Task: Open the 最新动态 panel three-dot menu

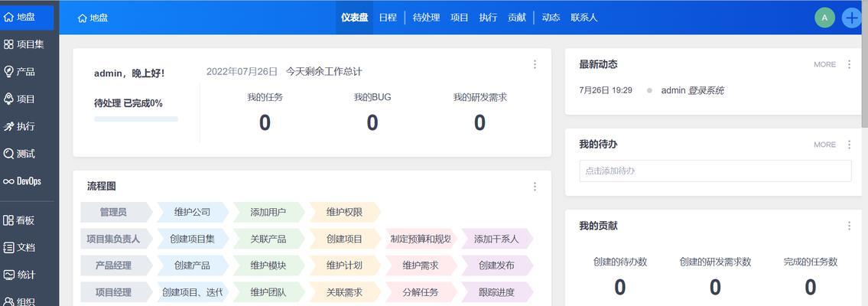Action: (849, 64)
